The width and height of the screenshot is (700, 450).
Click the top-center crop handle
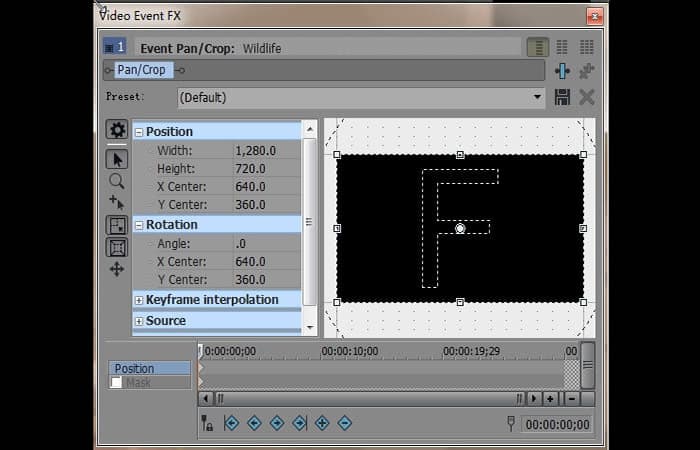[460, 155]
